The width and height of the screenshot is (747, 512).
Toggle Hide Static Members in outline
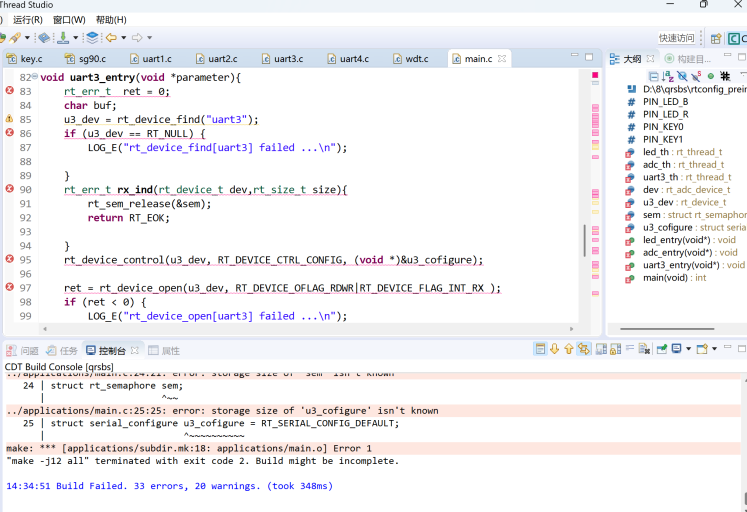coord(697,76)
